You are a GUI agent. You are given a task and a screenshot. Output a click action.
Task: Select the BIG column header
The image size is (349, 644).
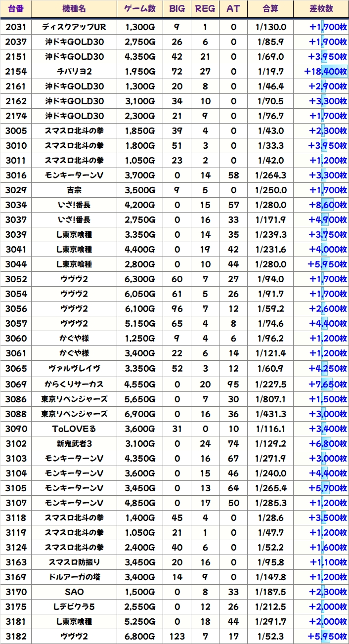(176, 9)
